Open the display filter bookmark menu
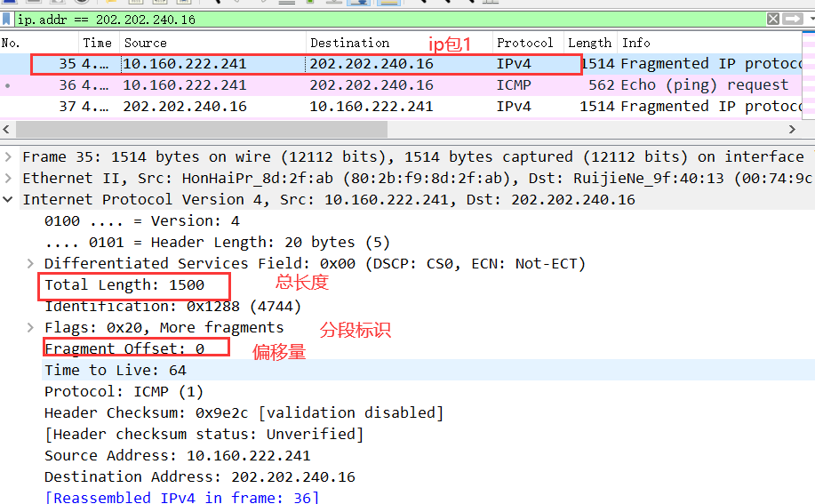815x504 pixels. (x=6, y=20)
